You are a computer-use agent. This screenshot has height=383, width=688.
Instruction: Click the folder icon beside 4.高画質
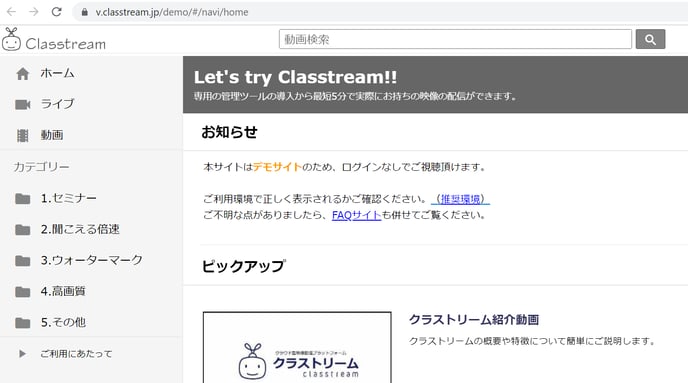tap(22, 292)
